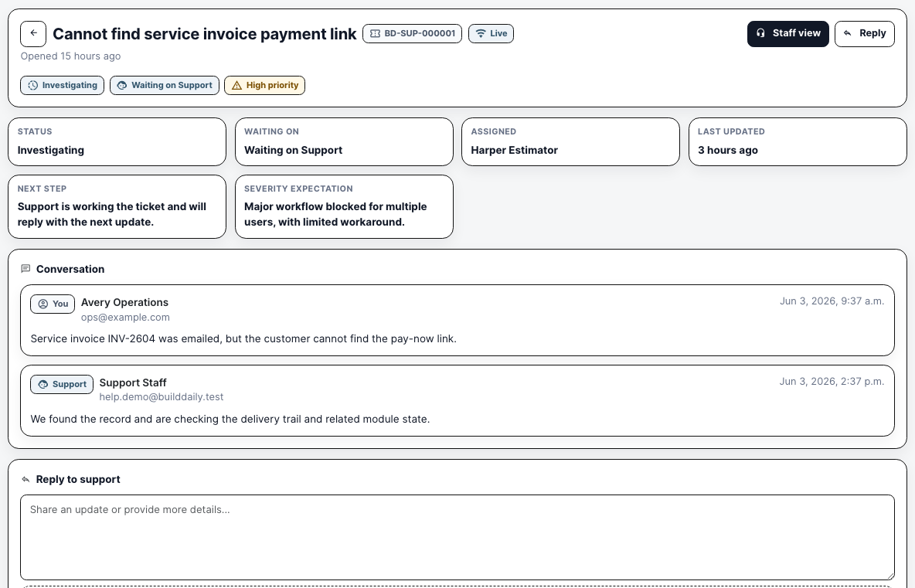Click the reply arrow icon in Reply button

(847, 33)
